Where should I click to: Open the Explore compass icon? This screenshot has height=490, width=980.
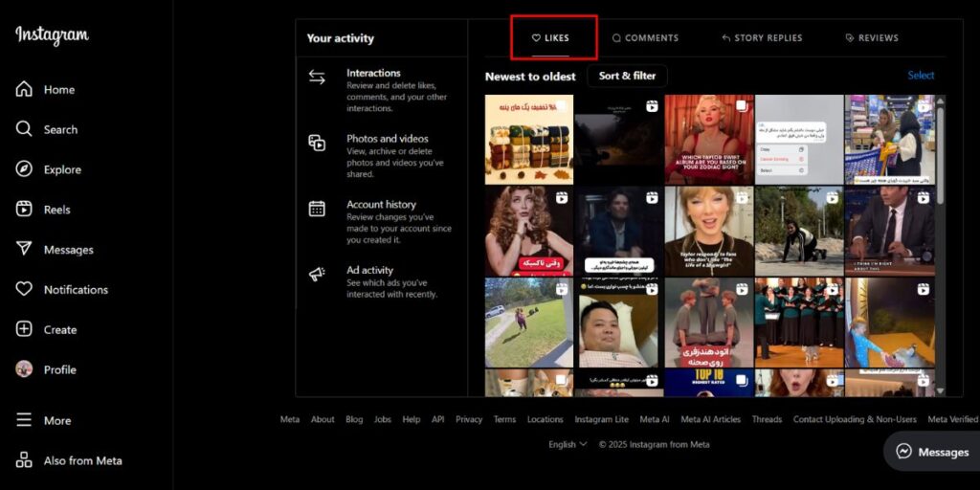(24, 169)
